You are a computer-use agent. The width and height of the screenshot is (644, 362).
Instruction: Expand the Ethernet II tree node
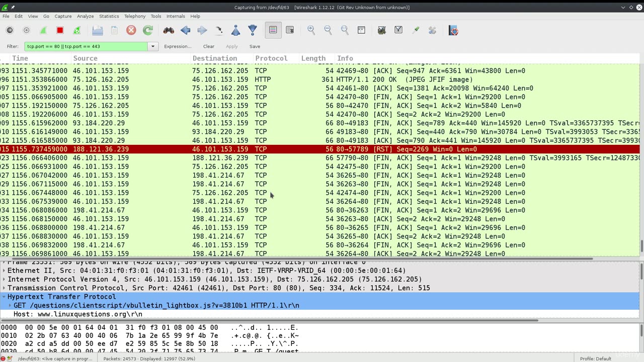click(4, 270)
